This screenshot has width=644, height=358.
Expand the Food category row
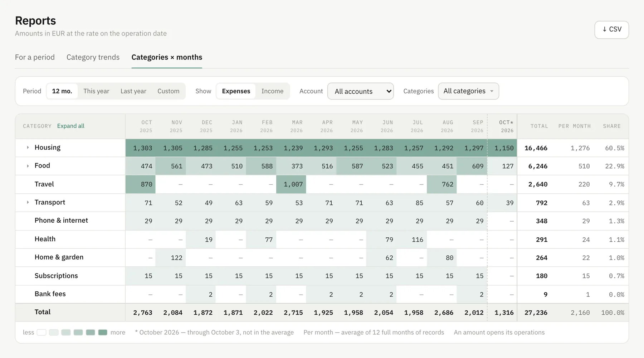[28, 166]
